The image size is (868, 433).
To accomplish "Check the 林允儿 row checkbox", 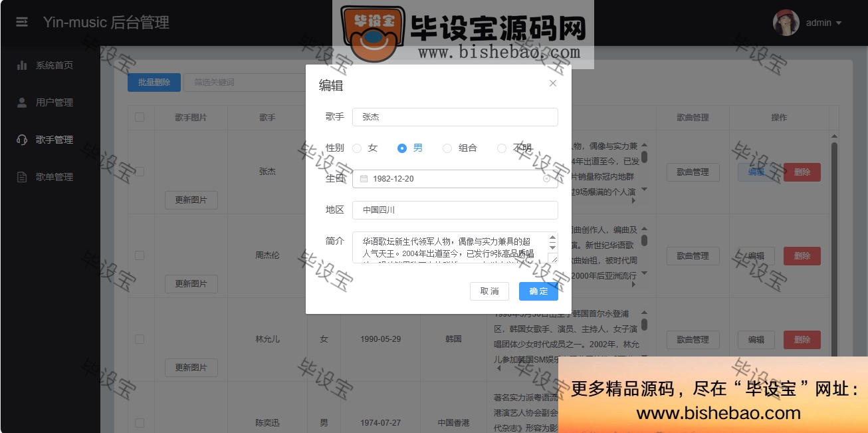I will [140, 339].
